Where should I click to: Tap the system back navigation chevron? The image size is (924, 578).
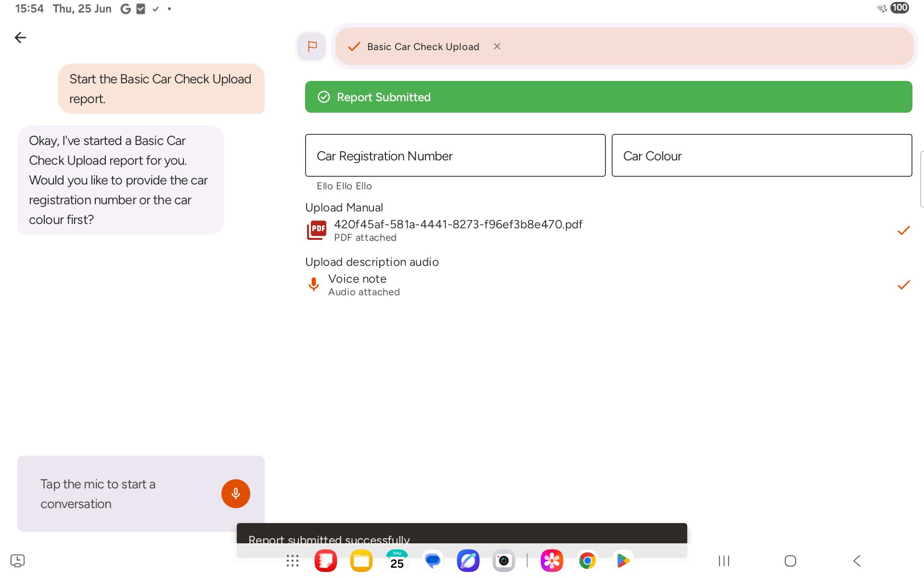tap(857, 561)
